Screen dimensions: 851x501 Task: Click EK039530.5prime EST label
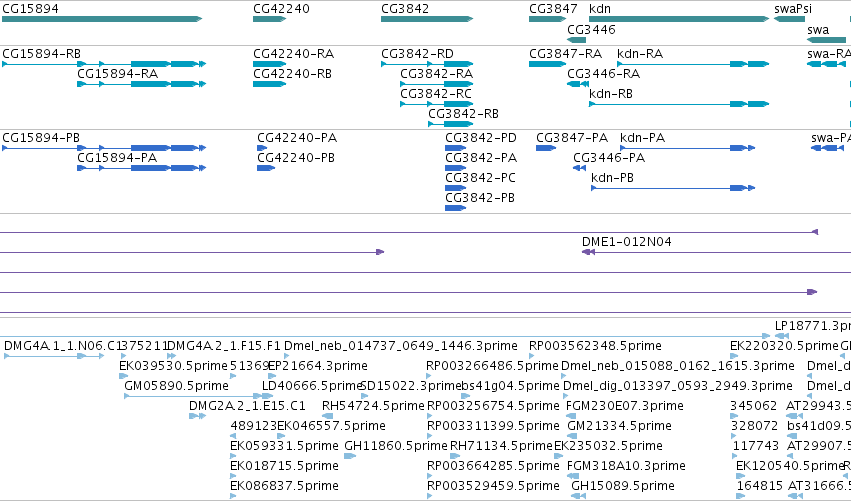[173, 366]
